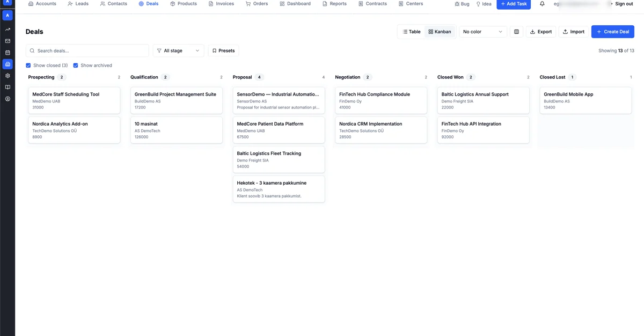
Task: Open Nordica Analytics Add-on card
Action: point(74,130)
